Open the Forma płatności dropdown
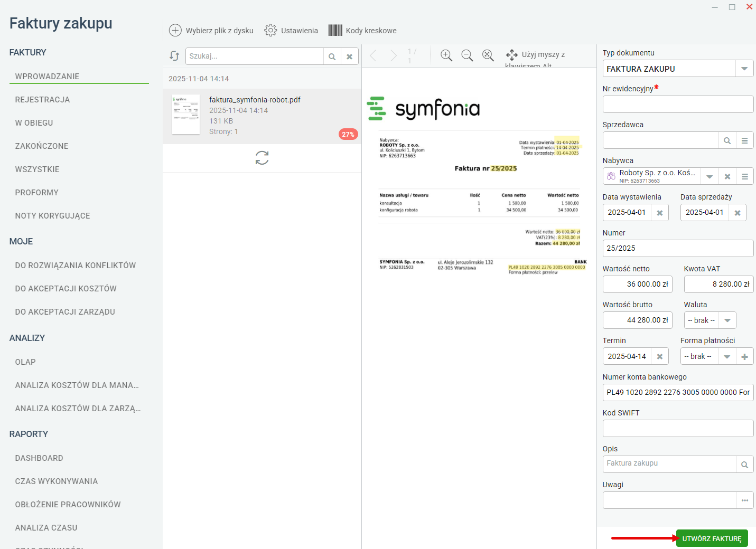The width and height of the screenshot is (756, 549). pyautogui.click(x=727, y=356)
